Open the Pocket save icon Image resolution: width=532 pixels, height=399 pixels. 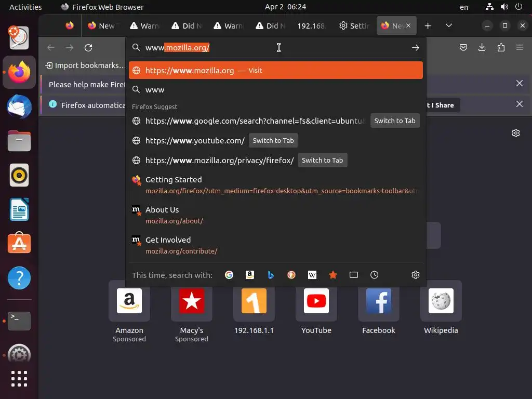click(463, 47)
